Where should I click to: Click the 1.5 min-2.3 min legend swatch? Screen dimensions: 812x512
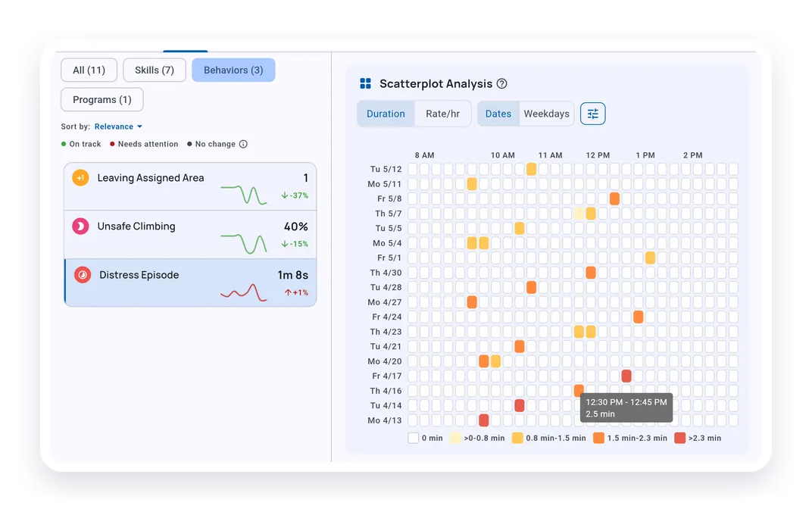pyautogui.click(x=598, y=438)
